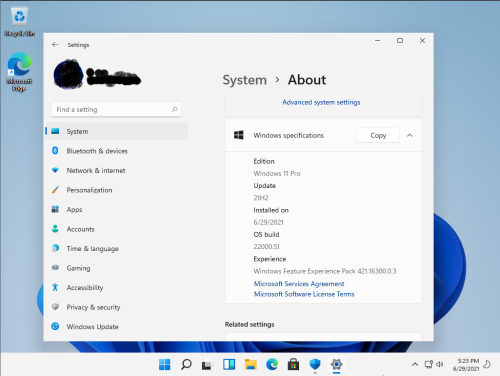Go back using the Settings back arrow
Viewport: 500px width, 376px height.
(55, 44)
